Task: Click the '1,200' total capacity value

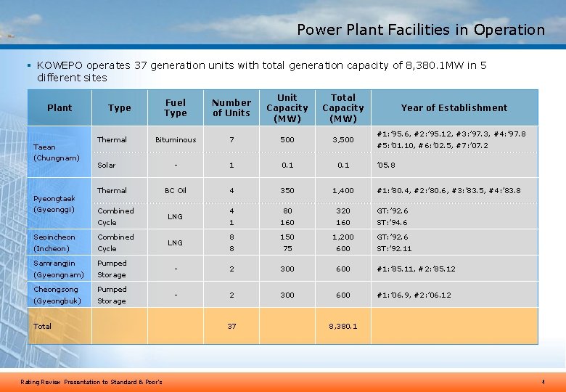Action: (343, 237)
